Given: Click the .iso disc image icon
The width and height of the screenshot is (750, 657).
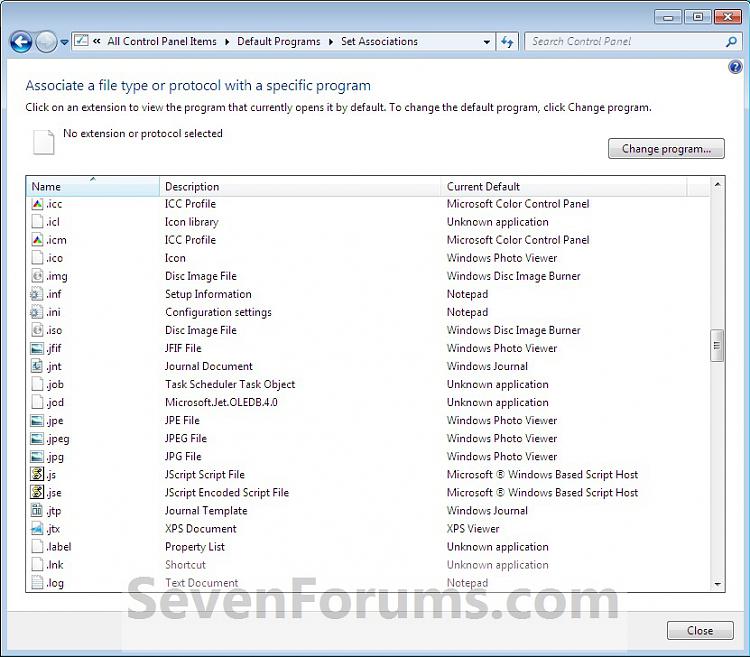Looking at the screenshot, I should 37,330.
